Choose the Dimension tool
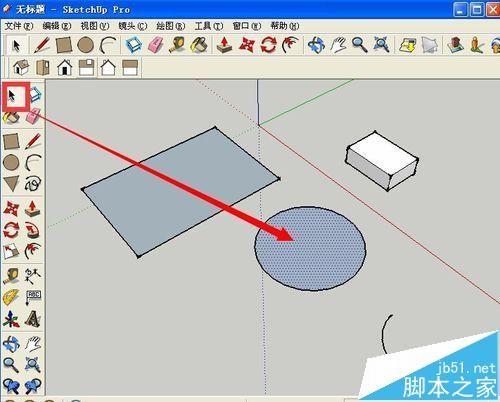500x402 pixels. [x=33, y=276]
